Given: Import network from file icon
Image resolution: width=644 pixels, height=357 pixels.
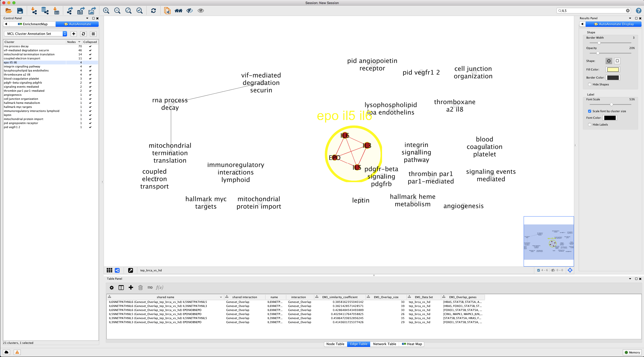Looking at the screenshot, I should coord(34,11).
